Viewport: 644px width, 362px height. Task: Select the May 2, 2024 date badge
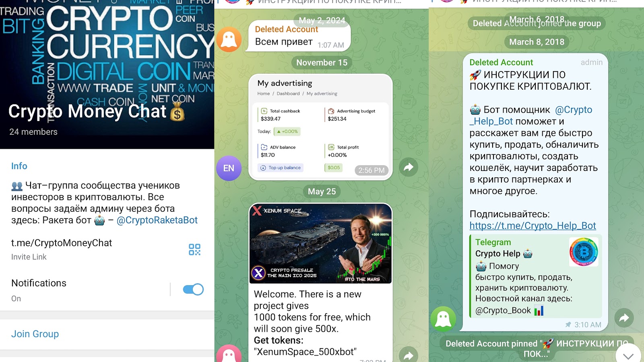(x=322, y=21)
